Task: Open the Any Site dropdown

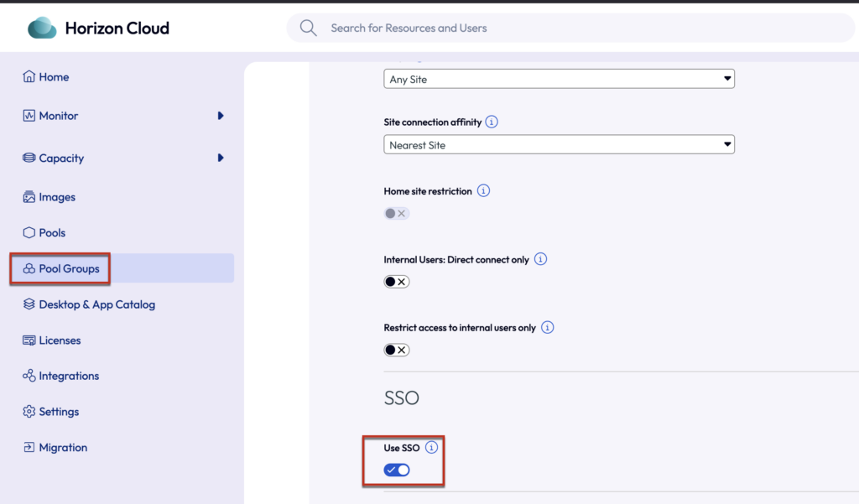Action: 559,80
